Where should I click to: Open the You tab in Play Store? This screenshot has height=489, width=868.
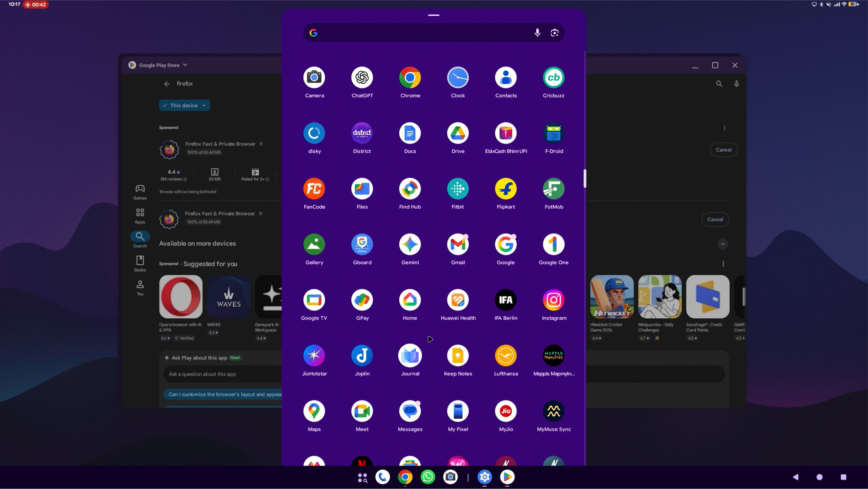click(x=140, y=288)
